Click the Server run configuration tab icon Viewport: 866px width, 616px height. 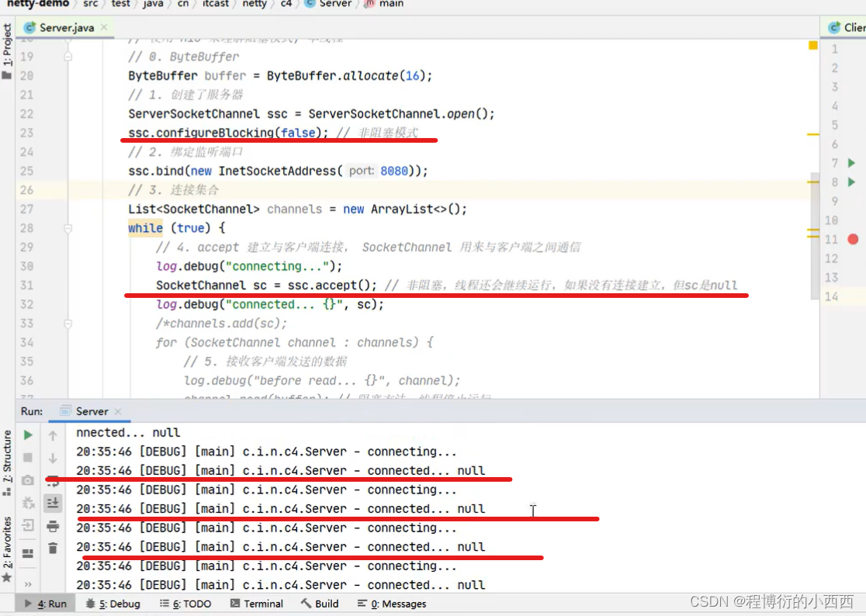pos(65,411)
